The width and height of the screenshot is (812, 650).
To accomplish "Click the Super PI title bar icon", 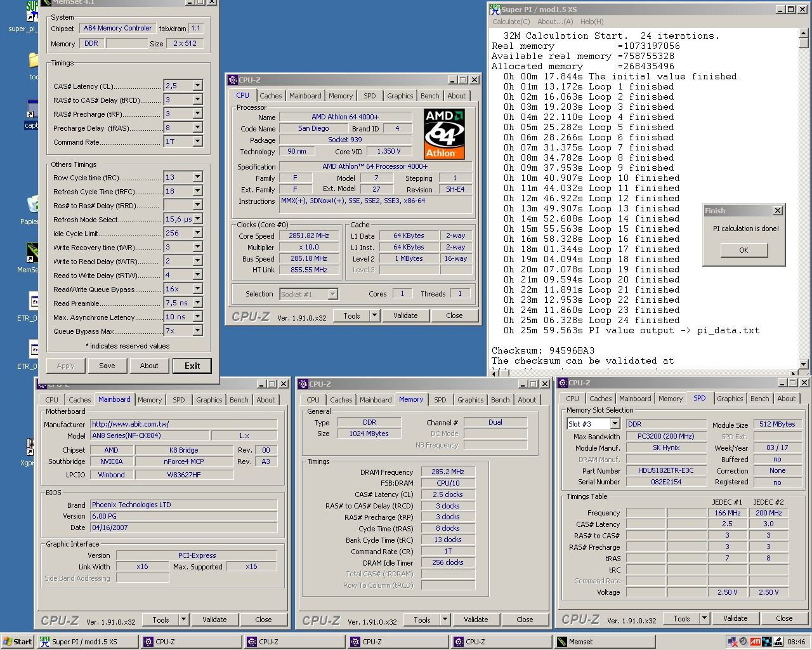I will 495,9.
